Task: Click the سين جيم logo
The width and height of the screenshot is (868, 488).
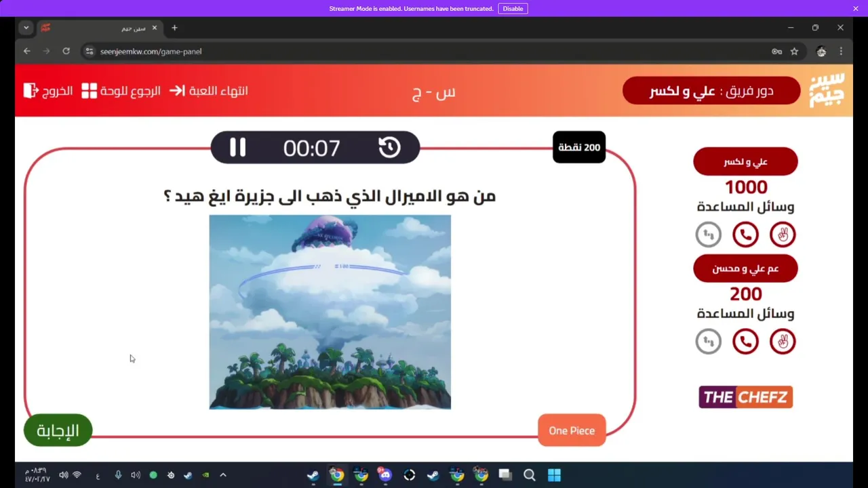Action: tap(827, 90)
